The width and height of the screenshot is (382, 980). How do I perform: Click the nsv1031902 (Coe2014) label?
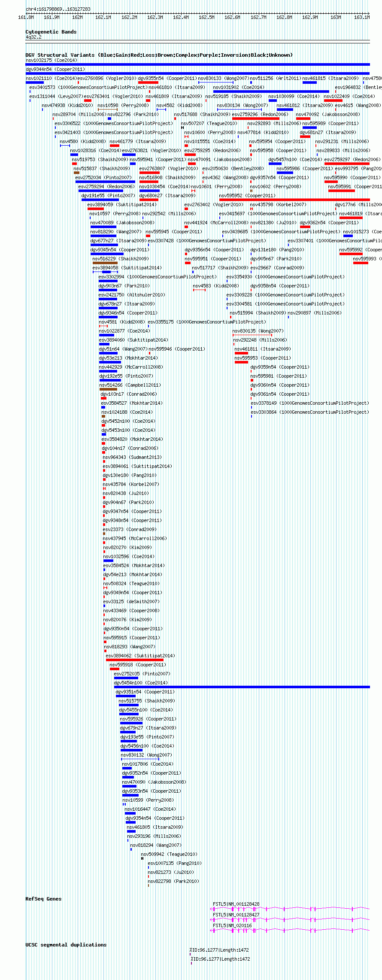[x=239, y=87]
